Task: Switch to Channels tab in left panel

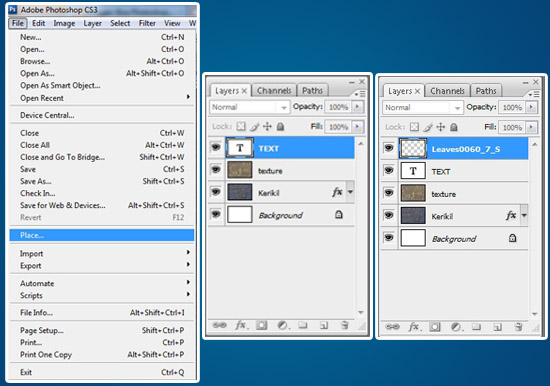Action: 274,91
